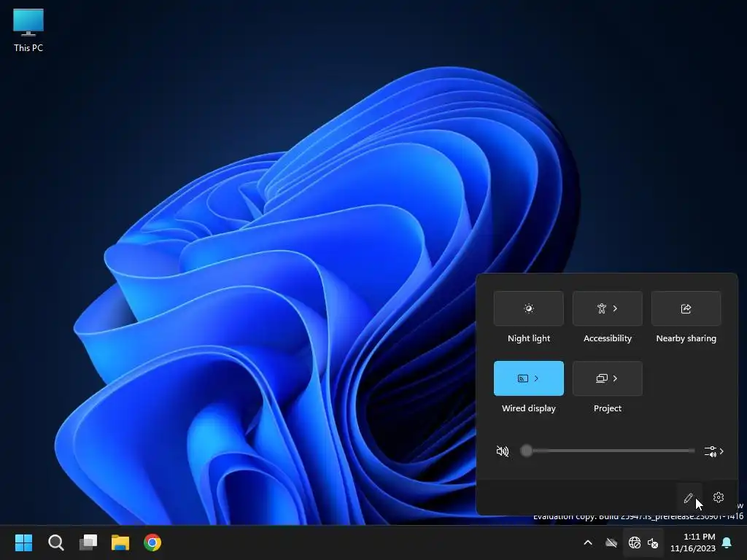Click the OneDrive cloud tray icon

[x=611, y=542]
